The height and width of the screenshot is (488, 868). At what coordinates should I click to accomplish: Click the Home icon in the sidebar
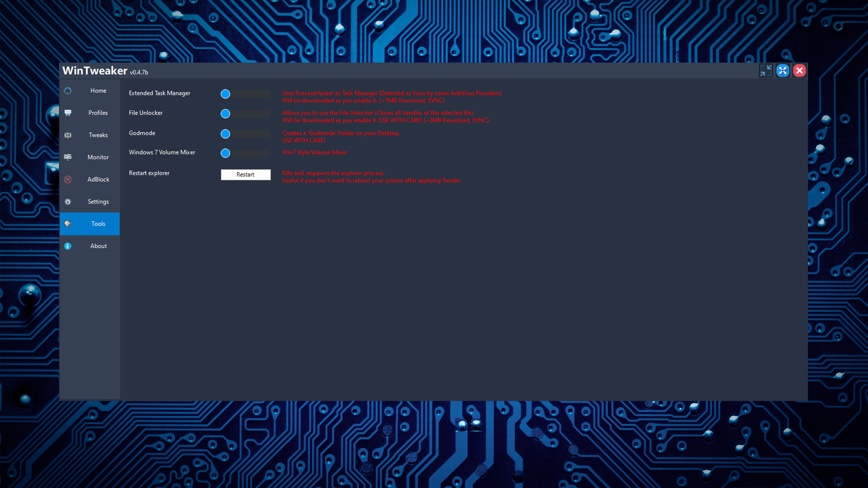[x=67, y=91]
